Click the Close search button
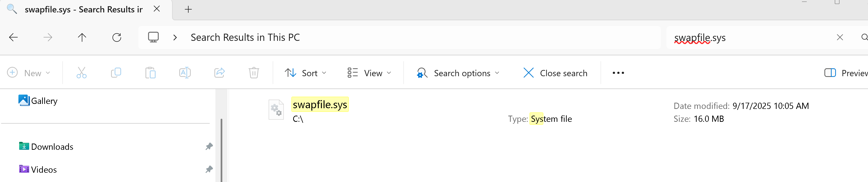This screenshot has width=868, height=182. click(555, 73)
